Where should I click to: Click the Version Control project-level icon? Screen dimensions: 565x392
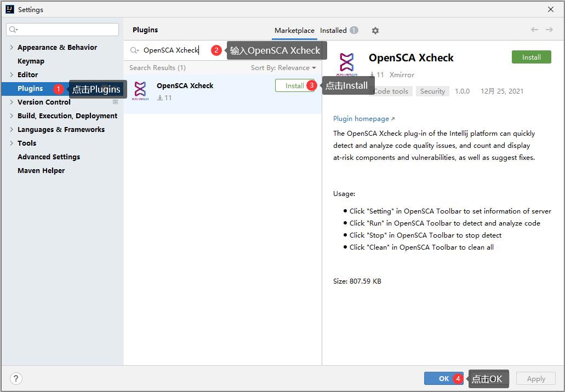tap(115, 102)
